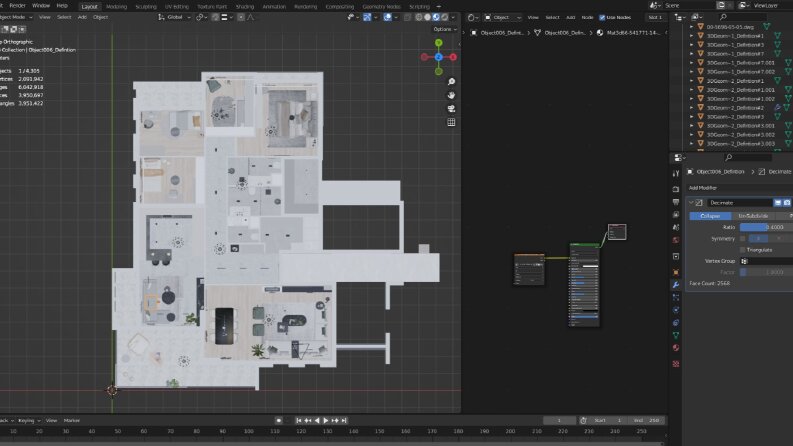This screenshot has height=446, width=793.
Task: Toggle proportional editing icon
Action: pos(241,17)
